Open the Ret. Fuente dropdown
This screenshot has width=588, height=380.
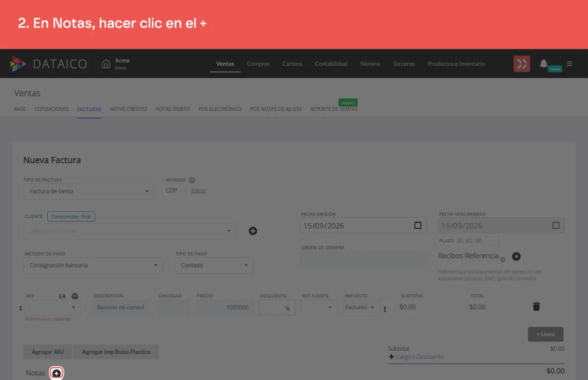pyautogui.click(x=319, y=307)
